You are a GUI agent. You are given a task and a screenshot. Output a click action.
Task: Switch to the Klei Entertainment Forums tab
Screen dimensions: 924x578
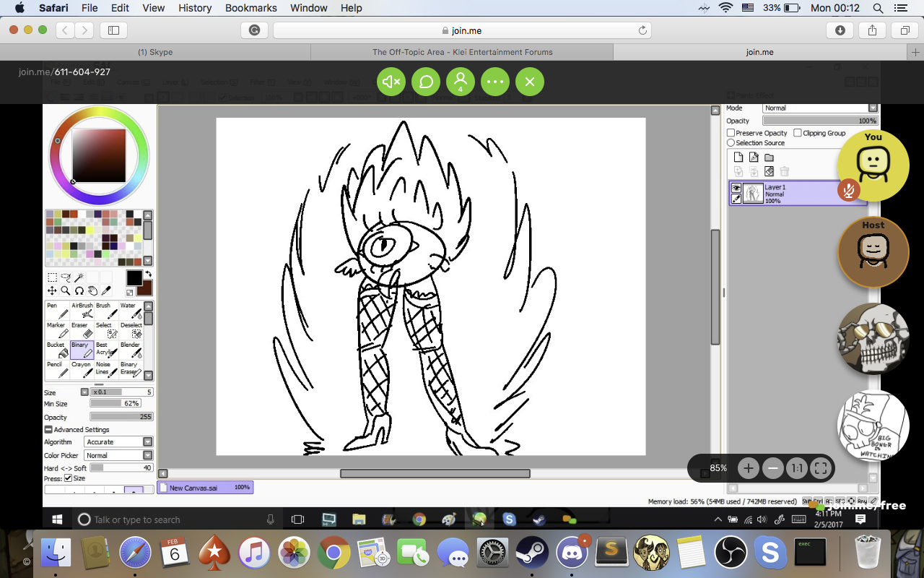coord(462,52)
